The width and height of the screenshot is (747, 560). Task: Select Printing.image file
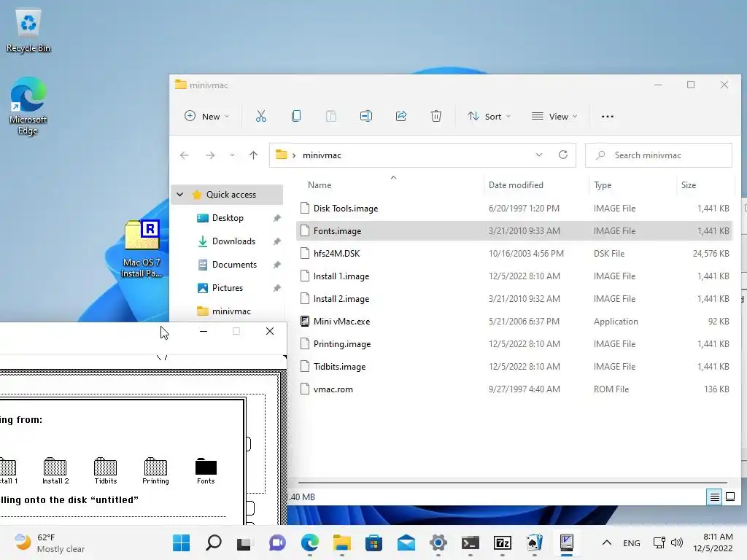point(514,344)
